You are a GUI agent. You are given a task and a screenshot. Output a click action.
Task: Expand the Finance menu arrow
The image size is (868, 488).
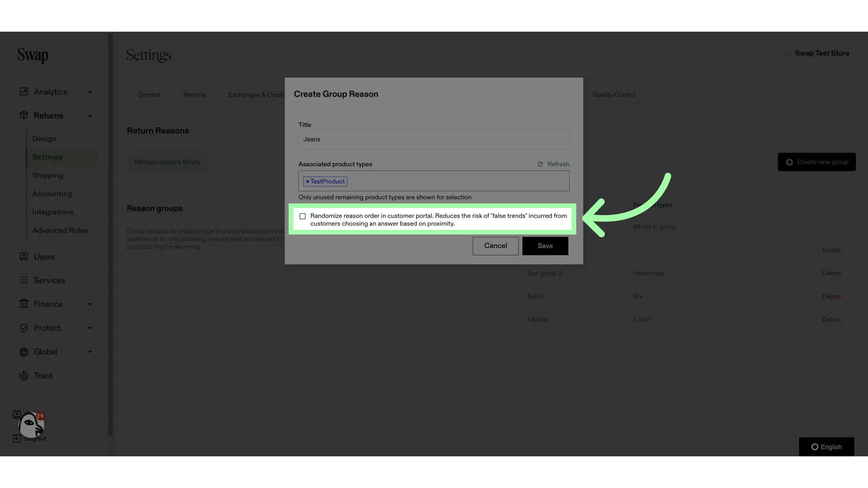pos(90,304)
